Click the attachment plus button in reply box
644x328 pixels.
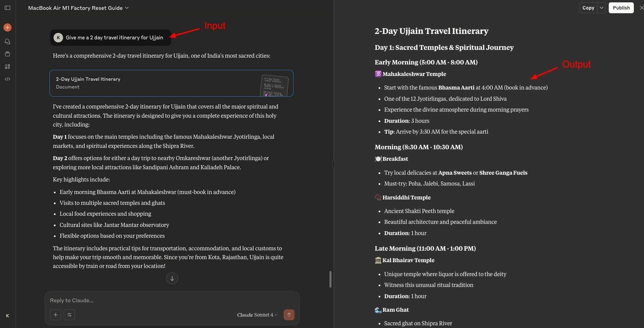tap(56, 315)
